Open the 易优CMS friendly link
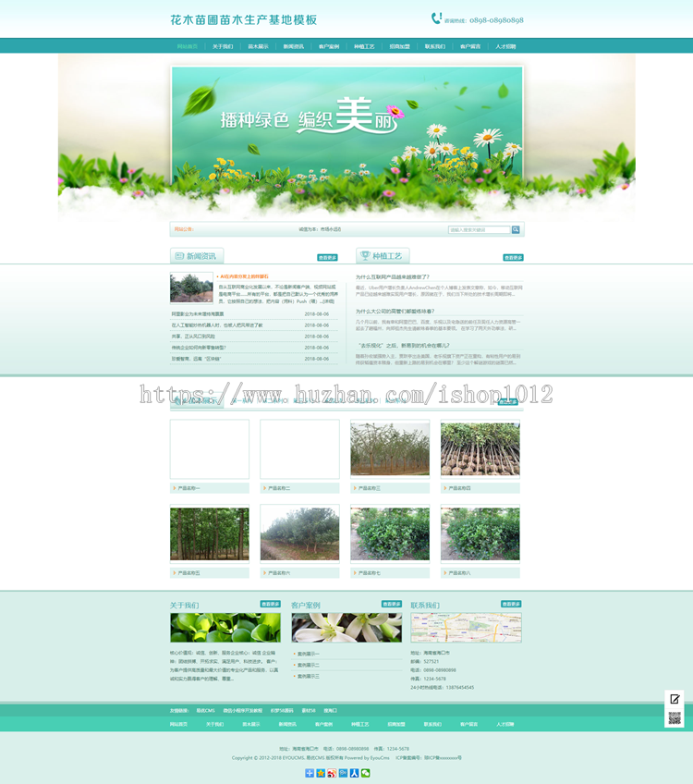 pyautogui.click(x=205, y=710)
